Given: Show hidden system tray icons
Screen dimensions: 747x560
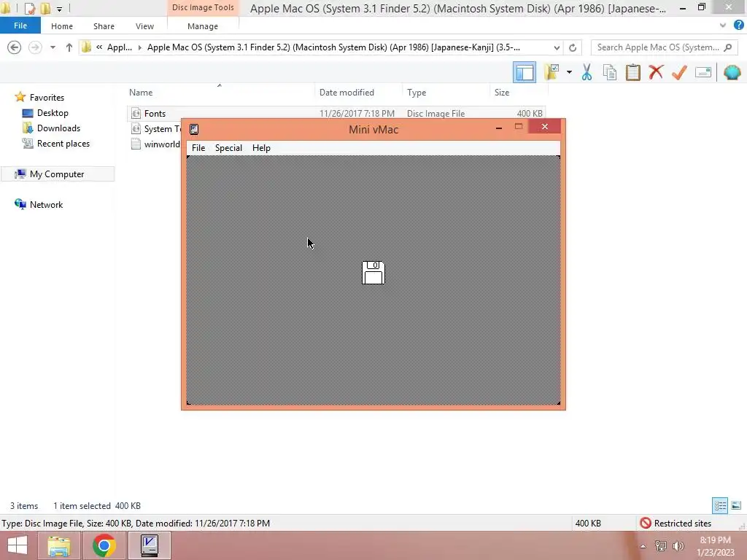Looking at the screenshot, I should point(643,546).
